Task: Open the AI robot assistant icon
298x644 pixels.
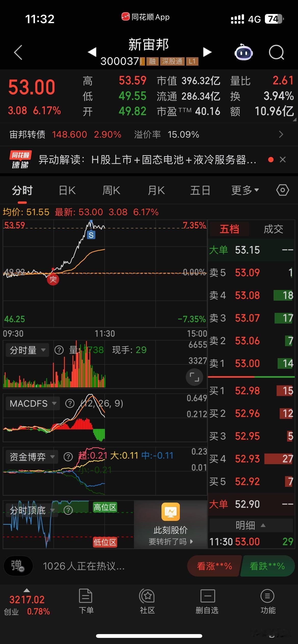Action: coord(243,52)
